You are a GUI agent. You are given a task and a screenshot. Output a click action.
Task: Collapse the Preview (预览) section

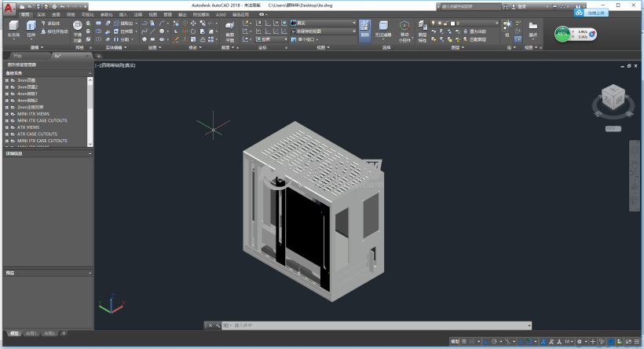click(x=90, y=273)
